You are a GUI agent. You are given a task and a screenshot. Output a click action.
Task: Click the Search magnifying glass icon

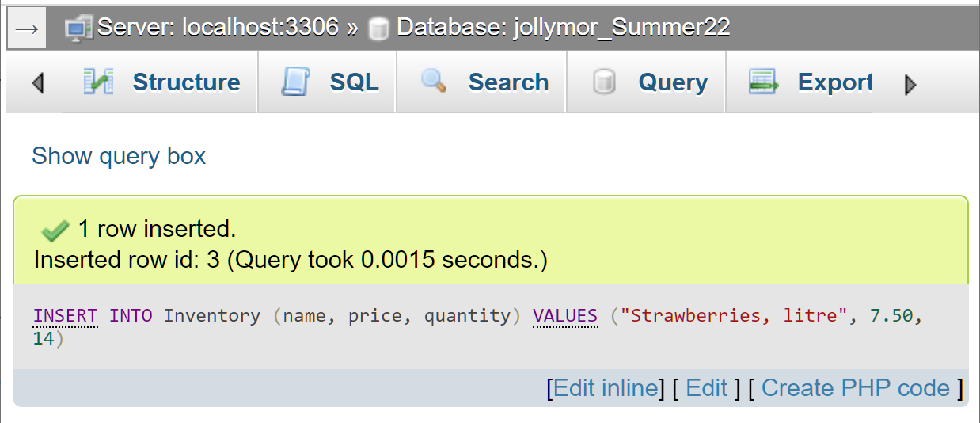(x=434, y=82)
